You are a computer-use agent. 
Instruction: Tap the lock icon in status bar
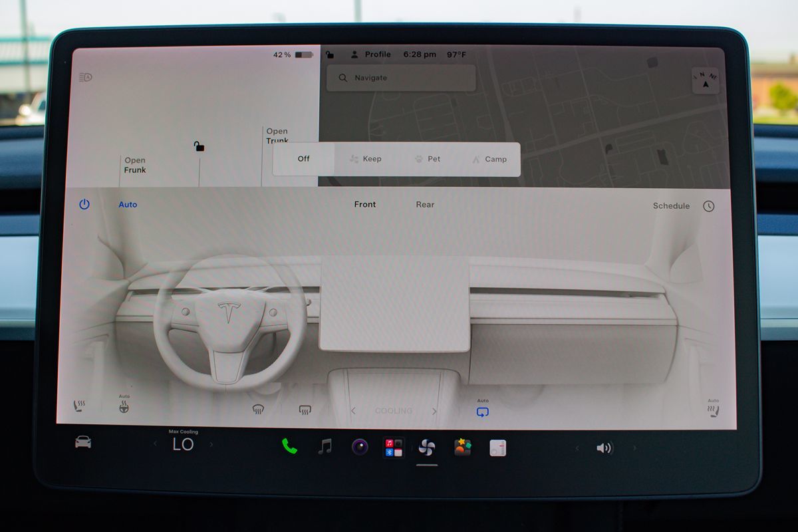(330, 55)
